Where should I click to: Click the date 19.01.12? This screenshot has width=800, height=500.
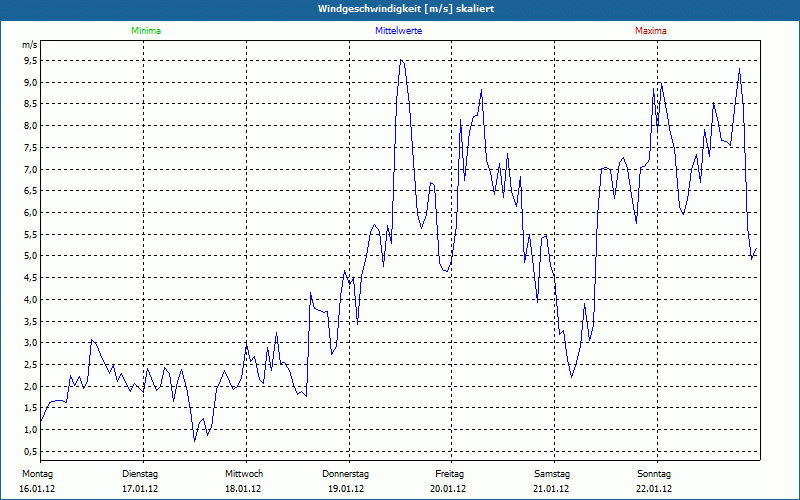coord(346,489)
